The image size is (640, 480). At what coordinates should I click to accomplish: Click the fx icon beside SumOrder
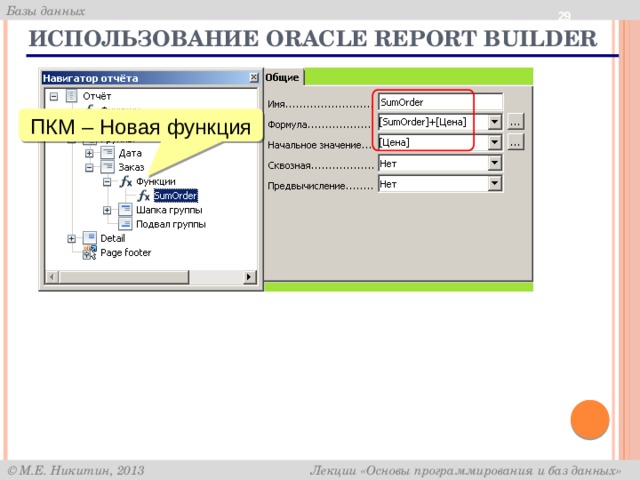tap(144, 196)
